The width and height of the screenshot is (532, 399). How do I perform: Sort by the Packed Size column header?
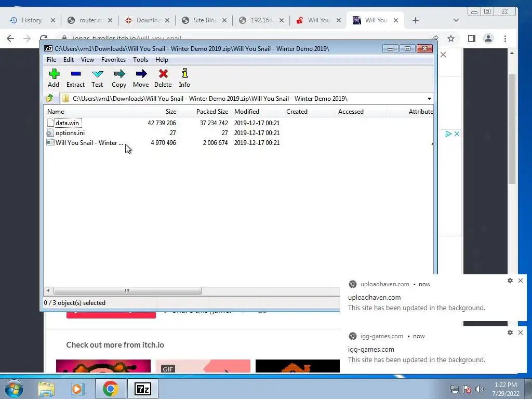205,112
